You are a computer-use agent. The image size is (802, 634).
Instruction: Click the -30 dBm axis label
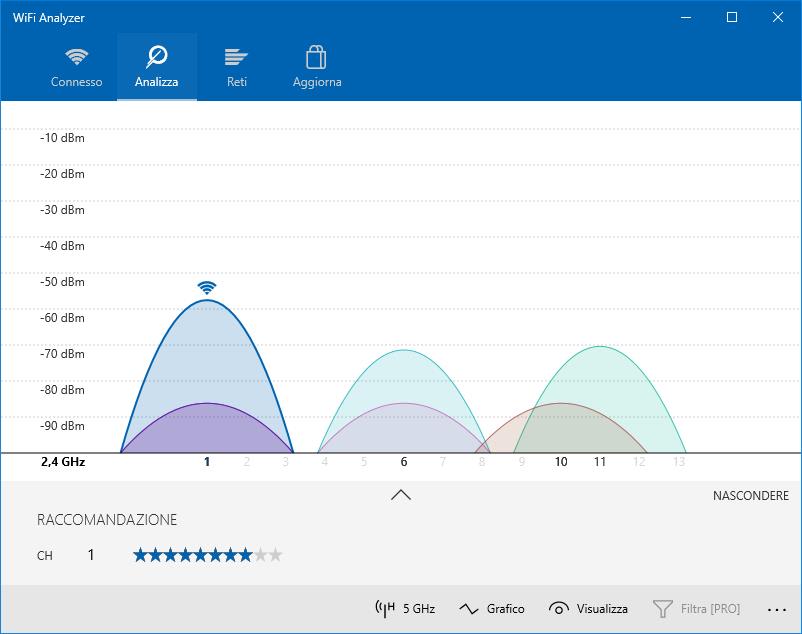click(62, 210)
